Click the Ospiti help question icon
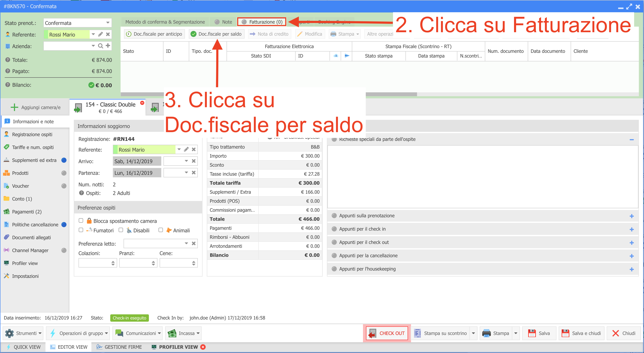This screenshot has height=353, width=644. click(81, 193)
